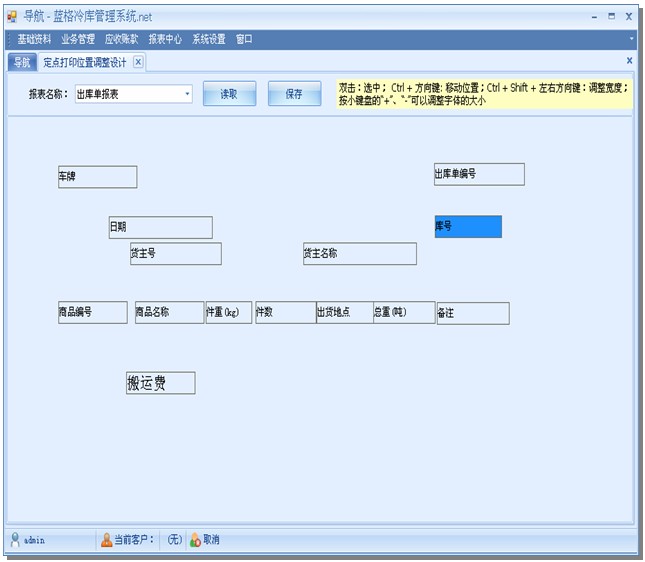Click the 读取 button

(x=230, y=94)
